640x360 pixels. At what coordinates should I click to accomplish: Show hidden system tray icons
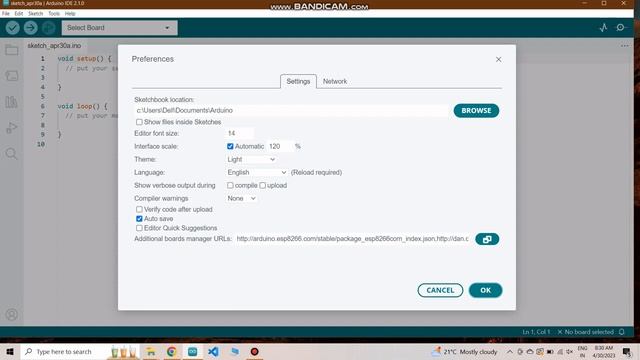pos(510,351)
